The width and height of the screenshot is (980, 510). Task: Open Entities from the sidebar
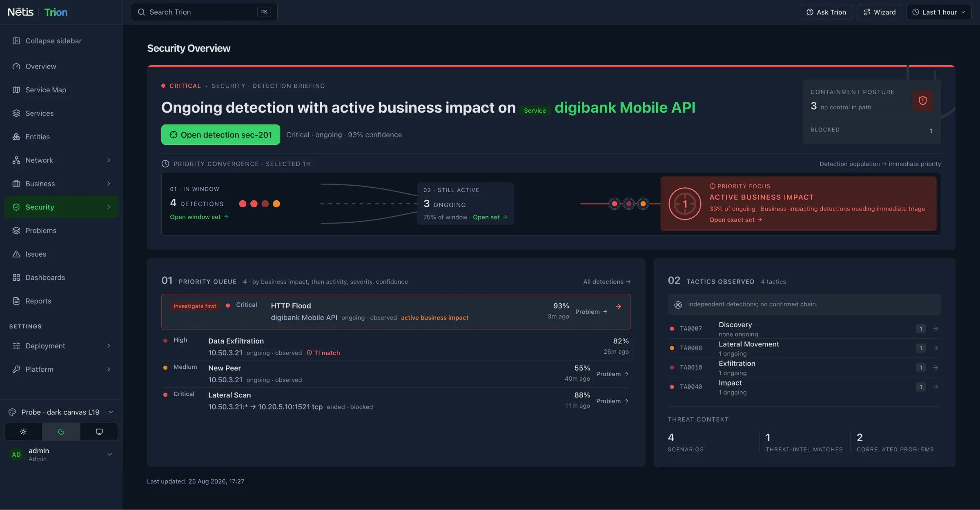(61, 137)
